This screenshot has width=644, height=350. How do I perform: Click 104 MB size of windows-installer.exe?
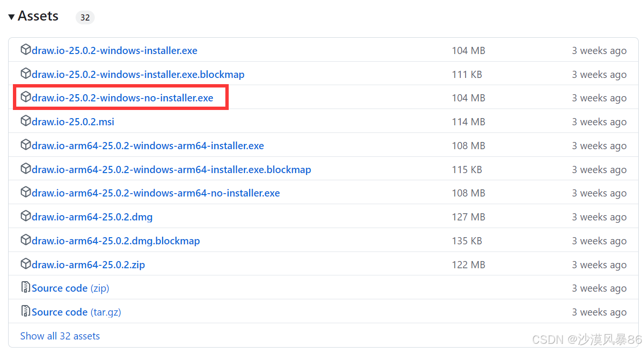[468, 51]
